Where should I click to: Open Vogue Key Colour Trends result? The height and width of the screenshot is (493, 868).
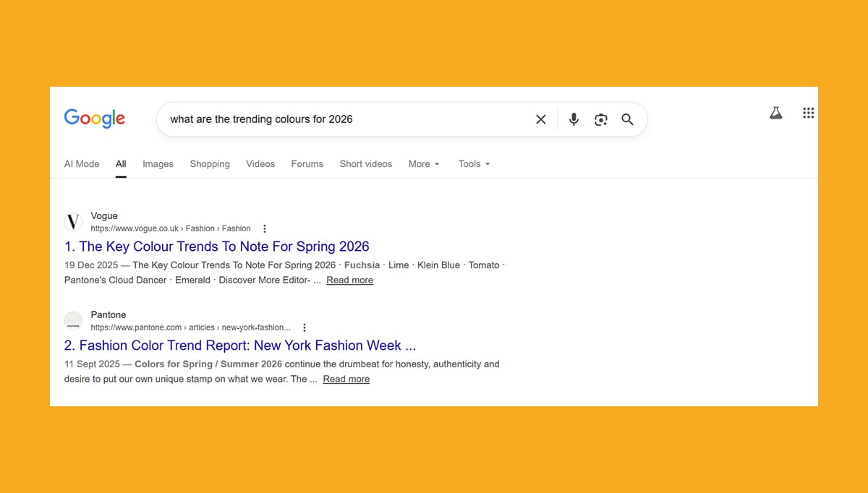point(217,246)
